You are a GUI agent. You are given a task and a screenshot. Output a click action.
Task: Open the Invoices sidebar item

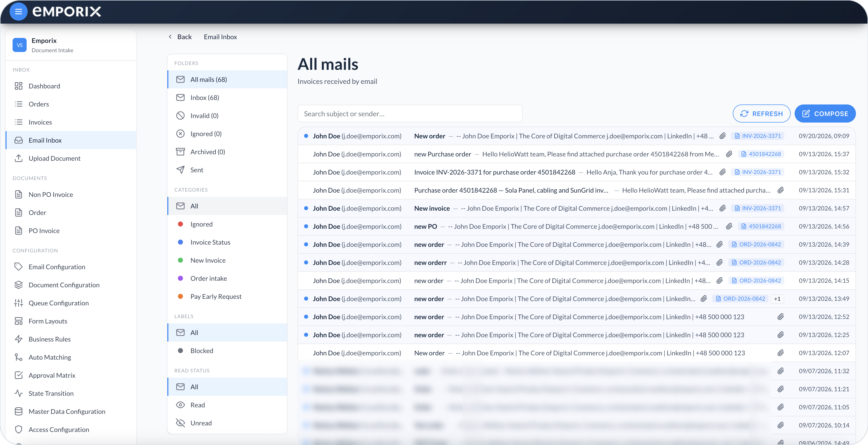pos(71,122)
